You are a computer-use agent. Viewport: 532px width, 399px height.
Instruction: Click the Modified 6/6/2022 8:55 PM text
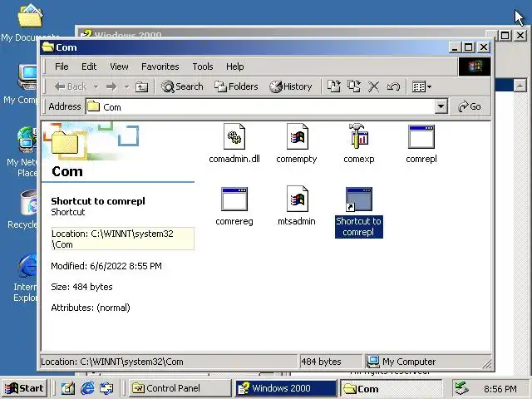coord(106,266)
